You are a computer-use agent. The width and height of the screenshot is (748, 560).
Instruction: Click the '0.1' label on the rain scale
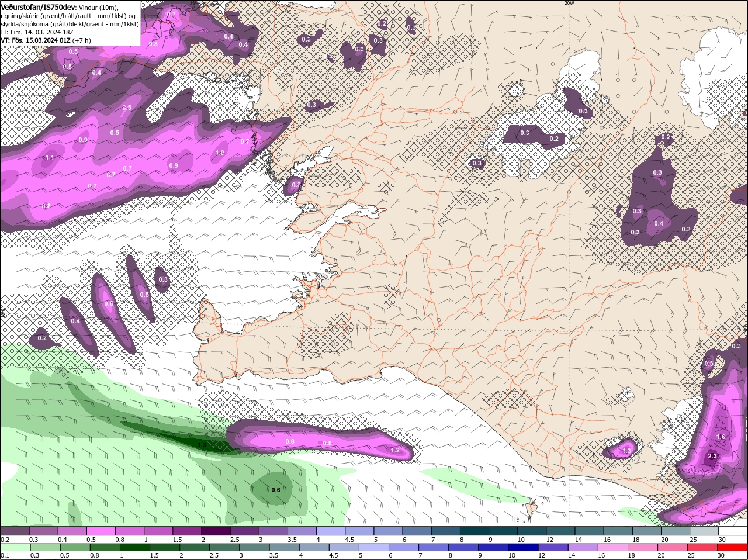coord(5,555)
